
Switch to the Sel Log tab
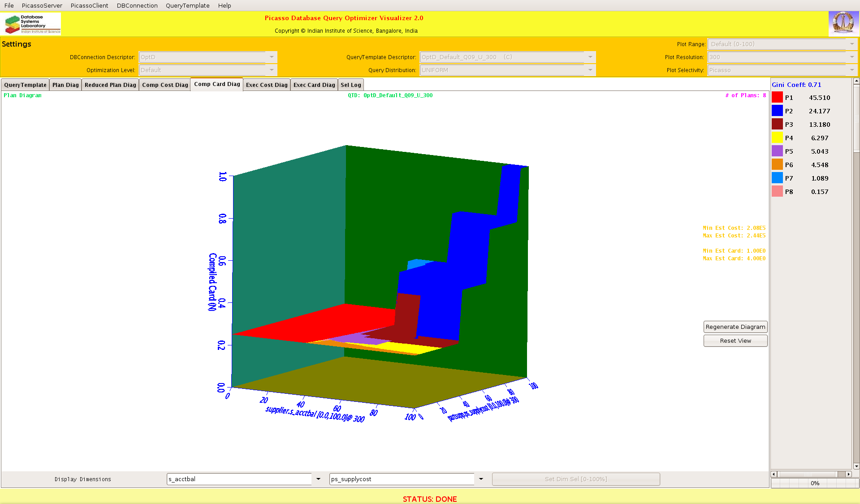coord(350,85)
